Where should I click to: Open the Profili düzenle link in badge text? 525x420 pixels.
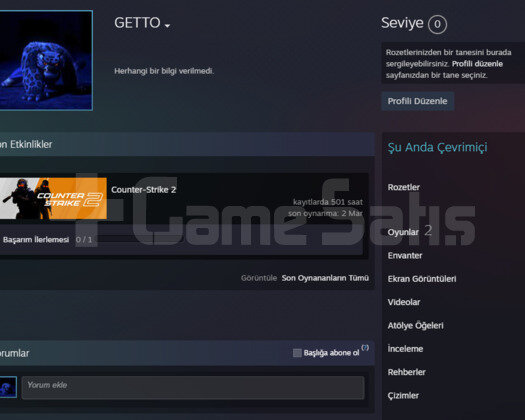pos(477,64)
